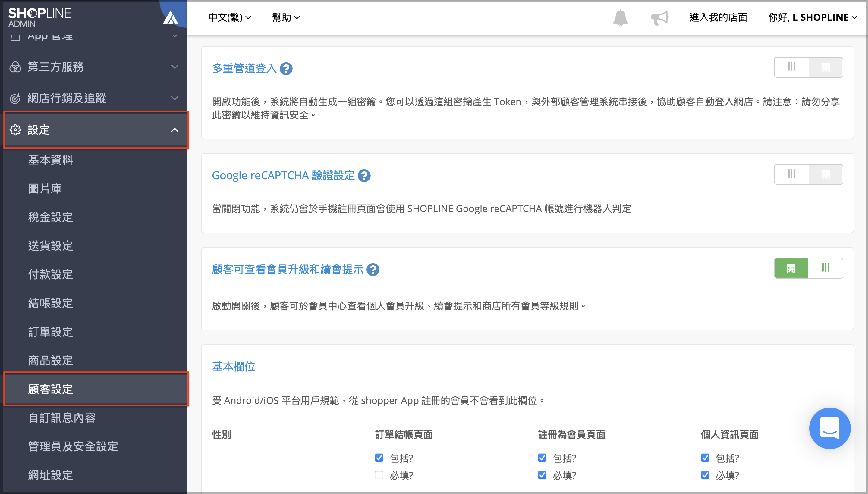Click help icon beside 多重管道登入
This screenshot has width=868, height=494.
(x=286, y=69)
